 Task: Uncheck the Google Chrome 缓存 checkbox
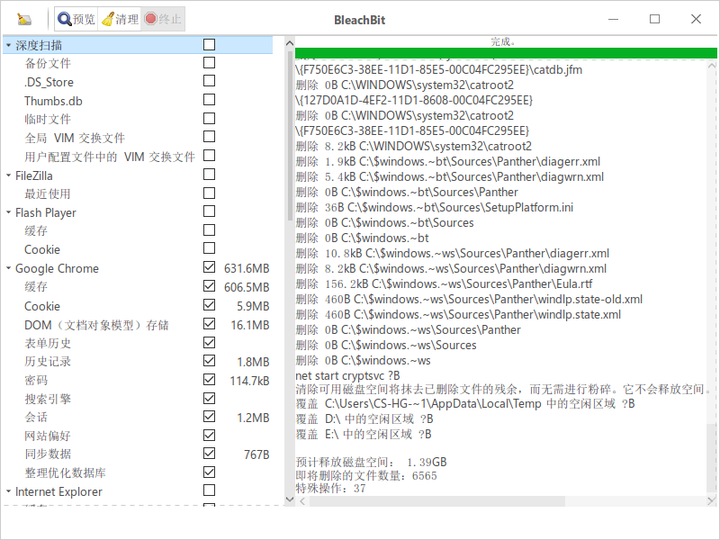209,286
